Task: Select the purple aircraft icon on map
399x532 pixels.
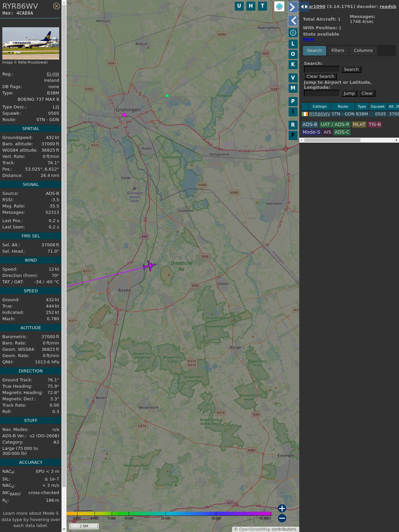Action: [149, 266]
